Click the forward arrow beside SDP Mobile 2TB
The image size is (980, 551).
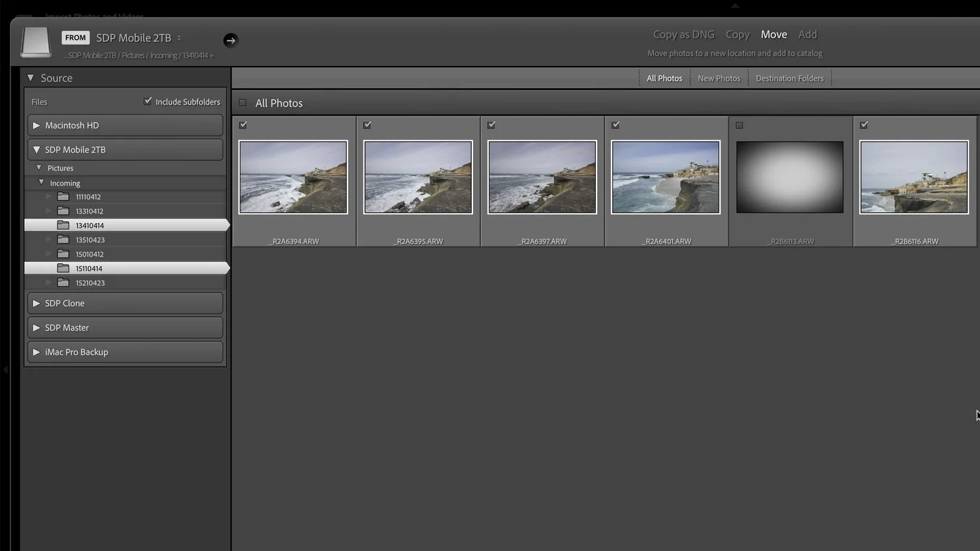231,40
